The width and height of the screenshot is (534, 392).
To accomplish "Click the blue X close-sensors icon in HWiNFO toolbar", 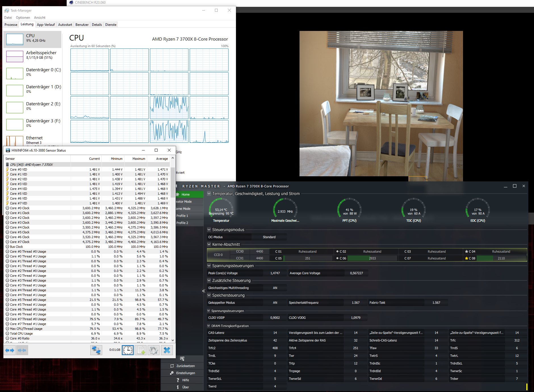I will pyautogui.click(x=167, y=350).
